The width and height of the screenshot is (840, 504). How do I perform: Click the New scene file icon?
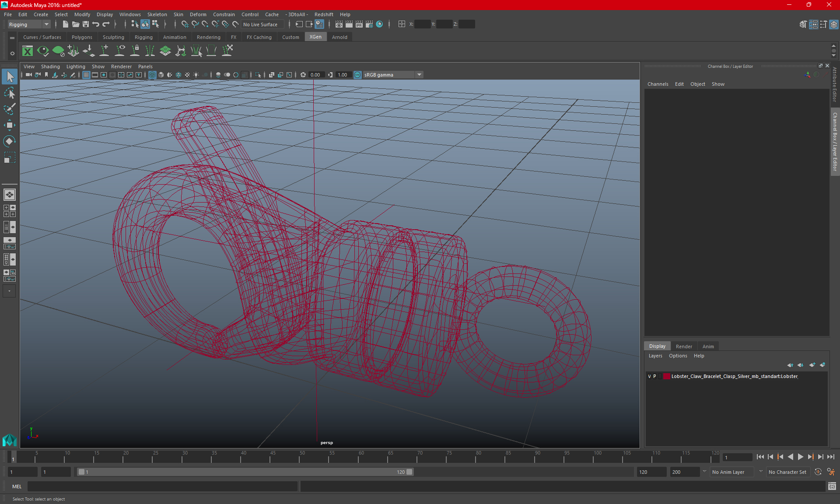click(x=66, y=24)
